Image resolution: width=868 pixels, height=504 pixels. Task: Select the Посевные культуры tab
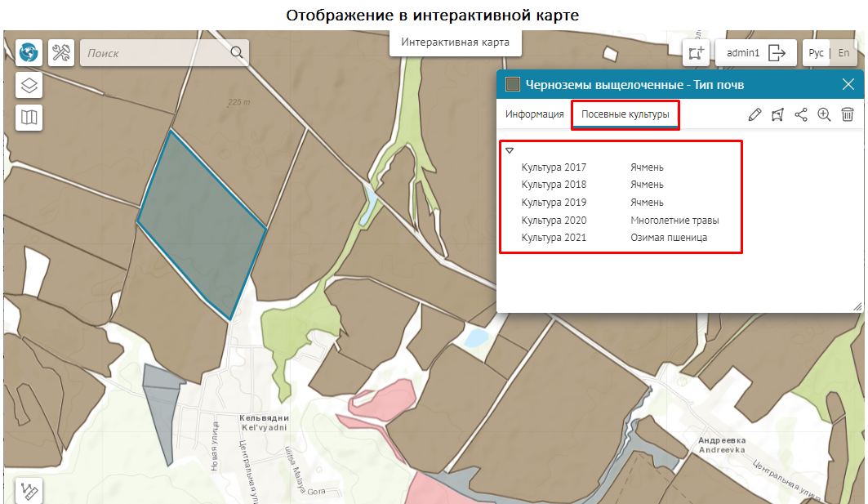625,114
